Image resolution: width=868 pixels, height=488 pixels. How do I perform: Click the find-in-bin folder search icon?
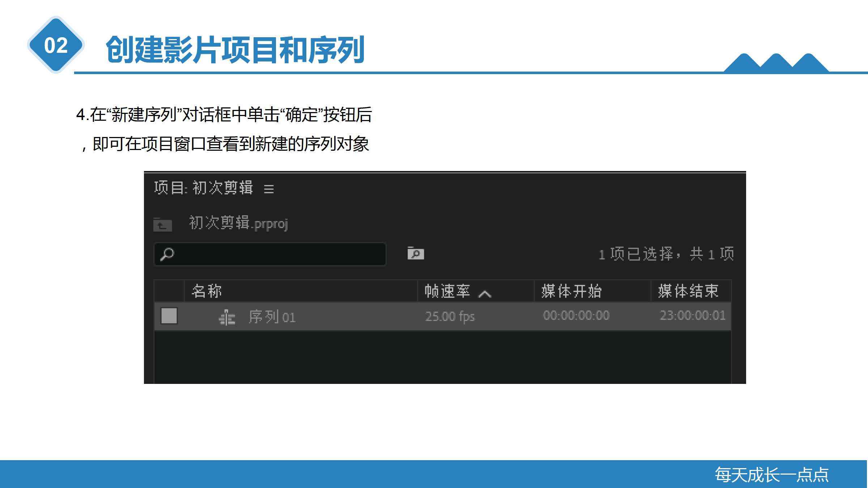(416, 253)
